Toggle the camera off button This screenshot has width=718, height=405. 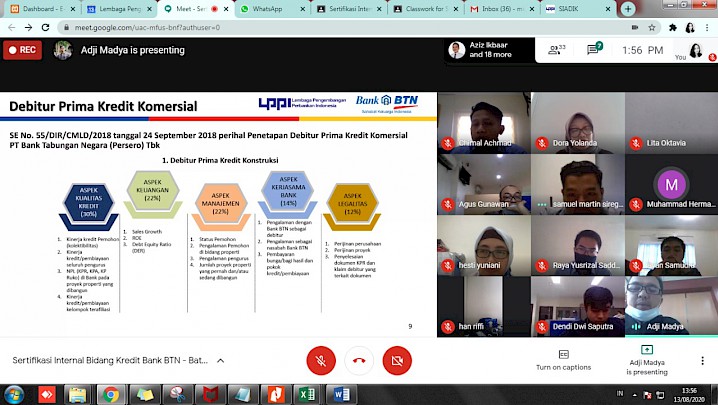(x=397, y=361)
